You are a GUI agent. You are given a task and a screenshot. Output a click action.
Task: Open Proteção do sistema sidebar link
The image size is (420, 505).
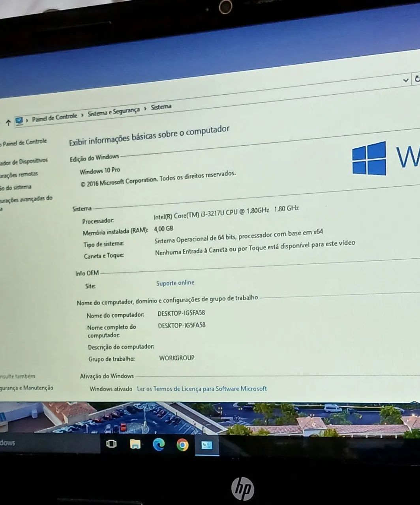tap(16, 187)
